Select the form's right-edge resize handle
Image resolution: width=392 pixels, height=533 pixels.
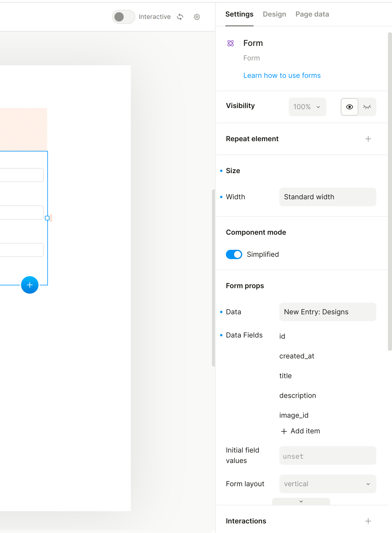coord(47,218)
